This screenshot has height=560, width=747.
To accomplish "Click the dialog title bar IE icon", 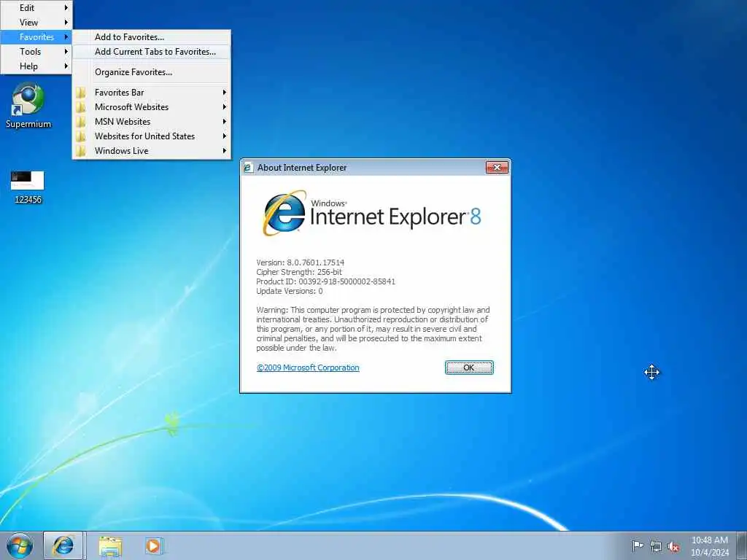I will (248, 168).
